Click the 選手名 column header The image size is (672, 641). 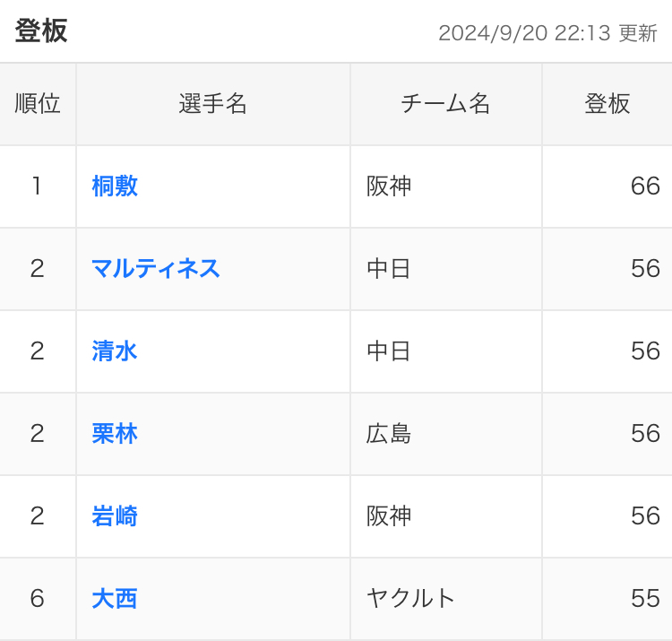pyautogui.click(x=213, y=104)
